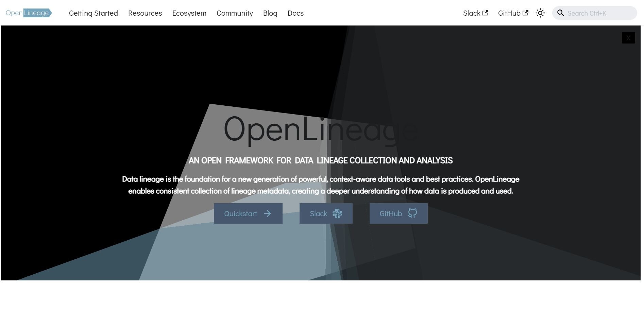Click the Slack text in hero button
Image resolution: width=644 pixels, height=328 pixels.
pos(318,214)
